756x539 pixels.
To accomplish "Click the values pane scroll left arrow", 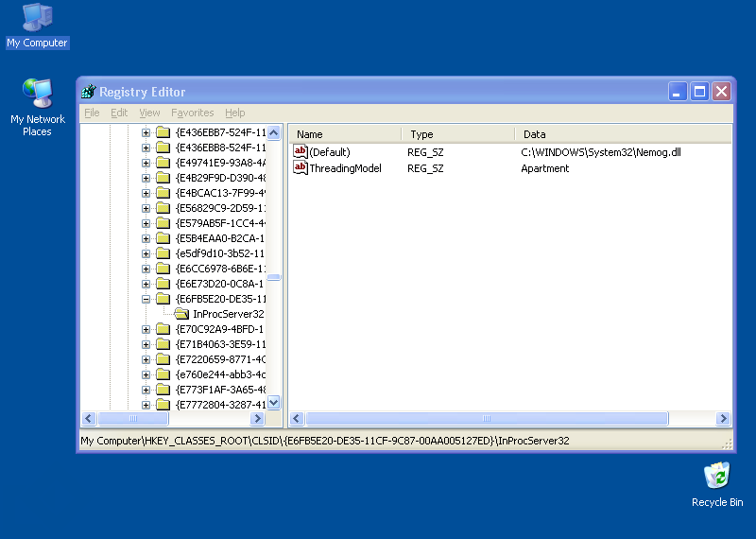I will pos(297,418).
